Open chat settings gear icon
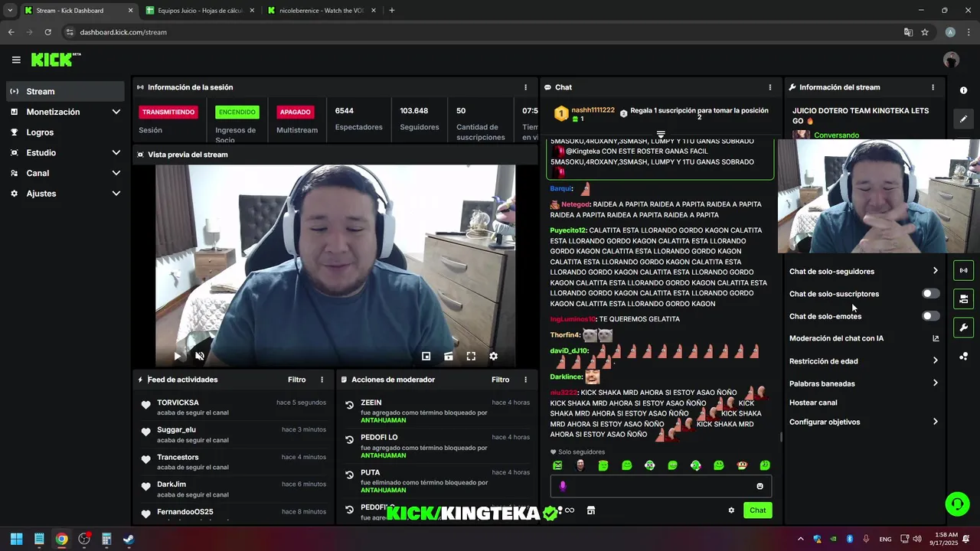The height and width of the screenshot is (551, 980). (x=731, y=510)
